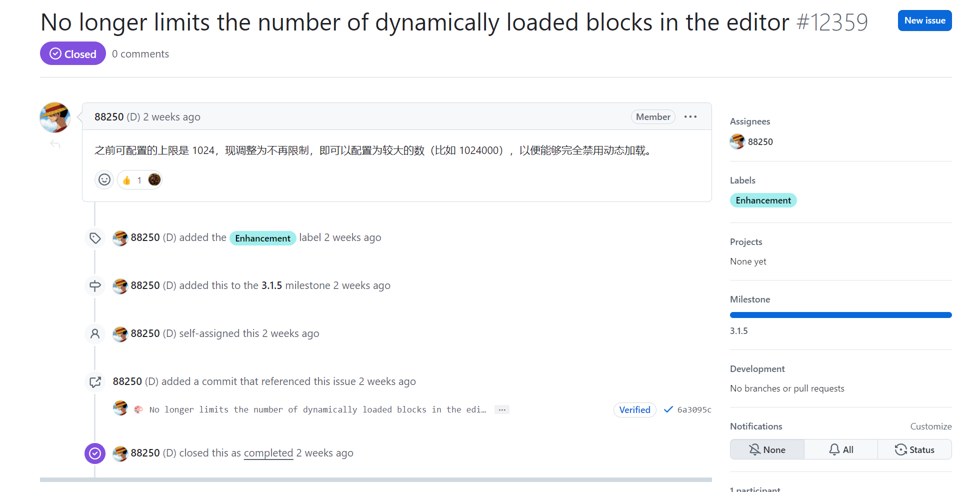Click Customize notifications link

[x=930, y=426]
